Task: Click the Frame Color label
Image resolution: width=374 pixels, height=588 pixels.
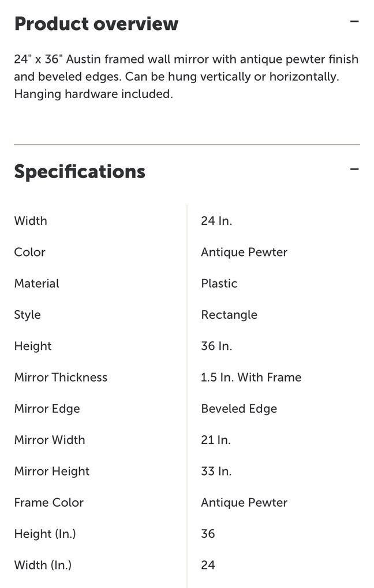Action: (49, 502)
